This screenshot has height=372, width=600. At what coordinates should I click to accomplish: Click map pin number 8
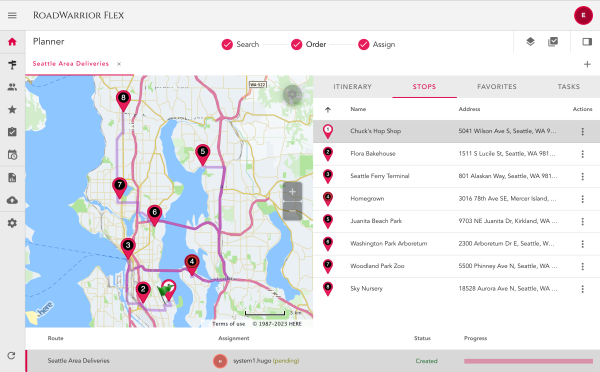click(123, 101)
